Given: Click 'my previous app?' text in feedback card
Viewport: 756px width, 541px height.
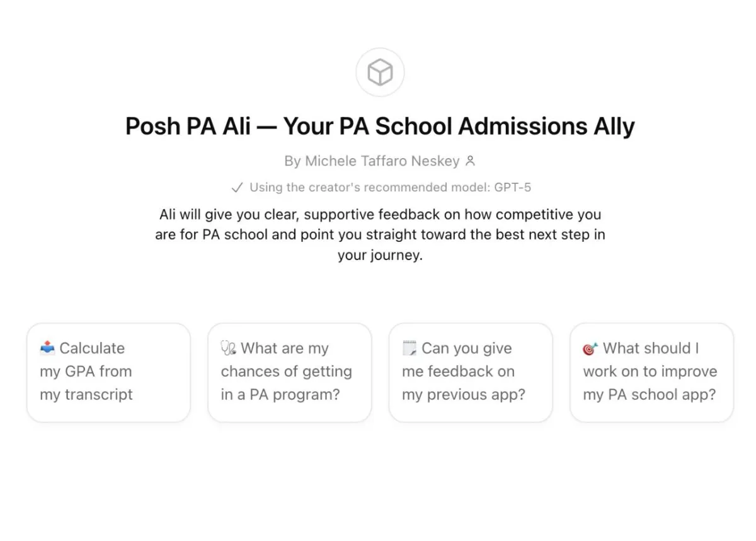Looking at the screenshot, I should pos(464,395).
